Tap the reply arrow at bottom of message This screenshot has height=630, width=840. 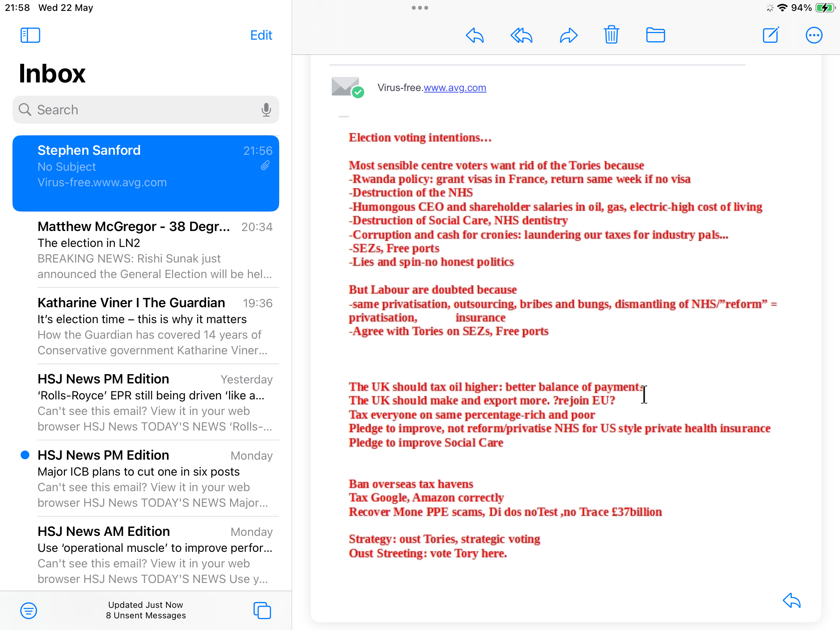[x=792, y=600]
